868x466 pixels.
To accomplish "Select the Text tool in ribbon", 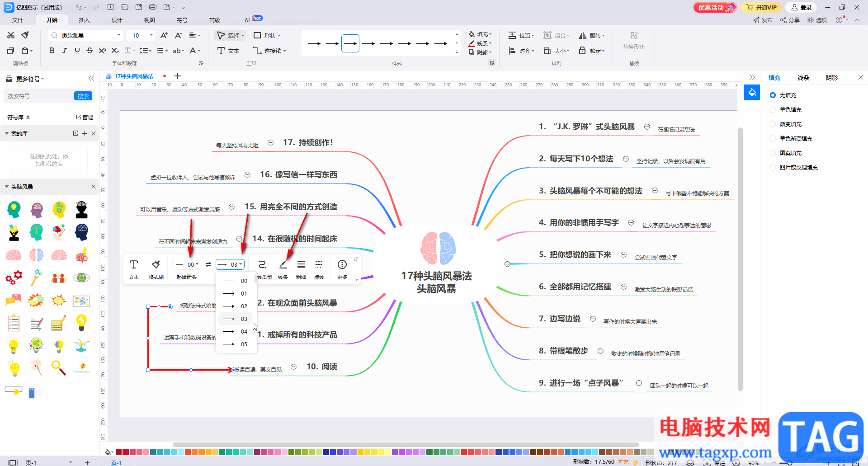I will (228, 51).
